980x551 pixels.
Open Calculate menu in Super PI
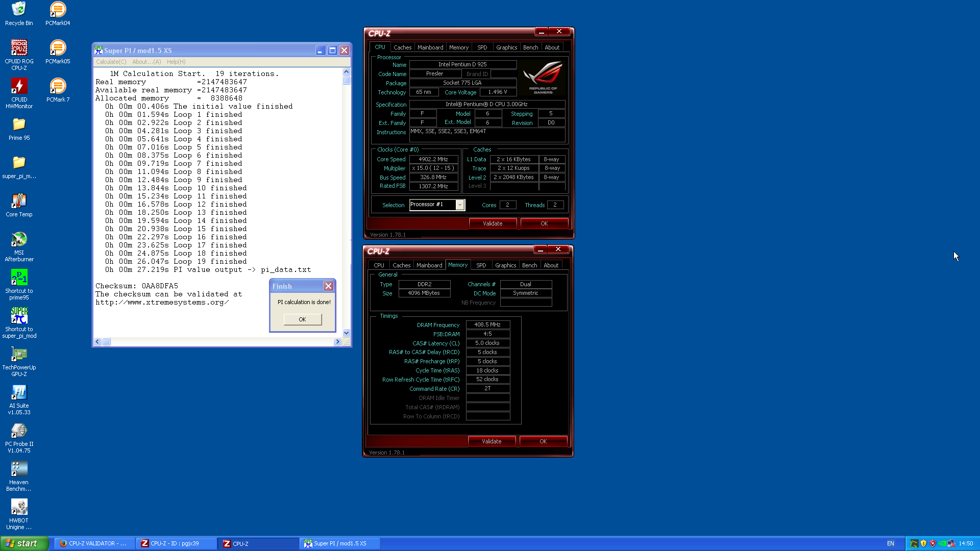coord(111,62)
